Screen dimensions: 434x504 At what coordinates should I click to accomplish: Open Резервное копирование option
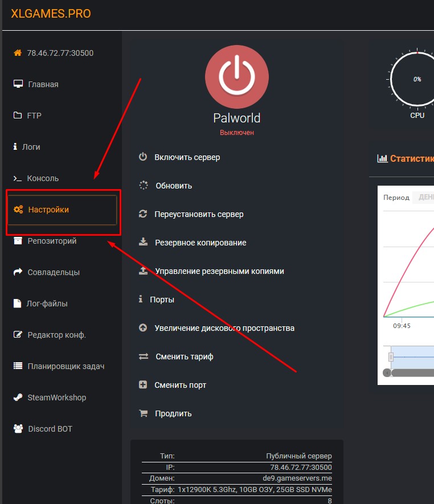coord(200,243)
